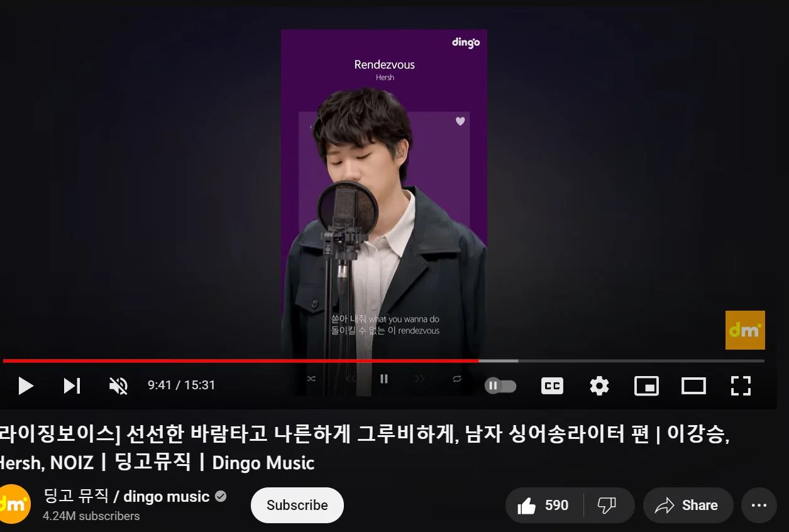Screen dimensions: 789x532
Task: Skip to the next video
Action: coord(72,385)
